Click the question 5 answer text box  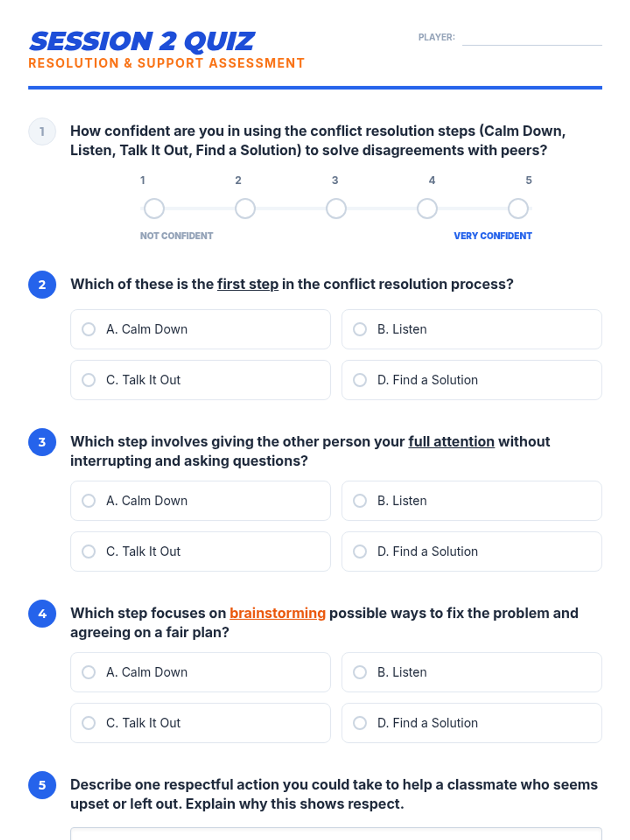pyautogui.click(x=336, y=834)
